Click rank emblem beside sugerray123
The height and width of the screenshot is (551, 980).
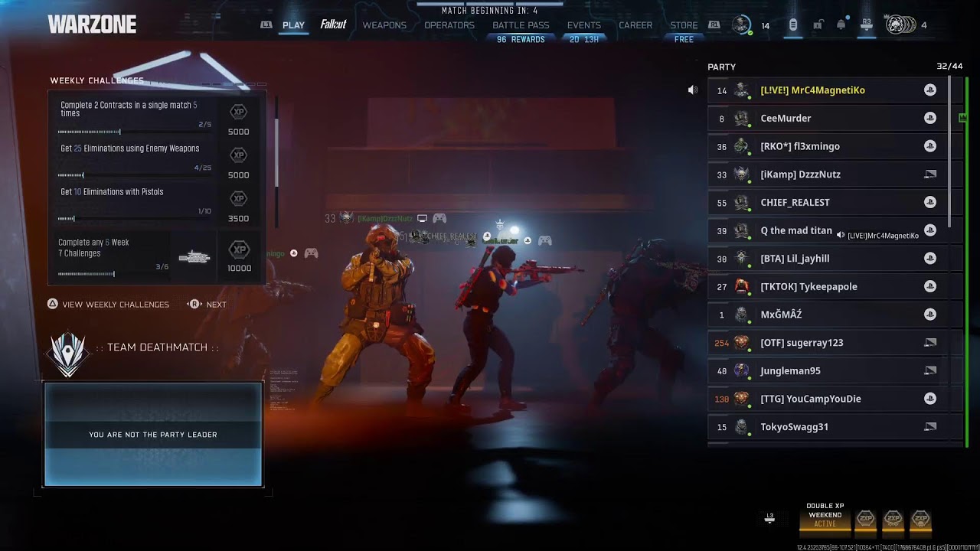pos(741,343)
